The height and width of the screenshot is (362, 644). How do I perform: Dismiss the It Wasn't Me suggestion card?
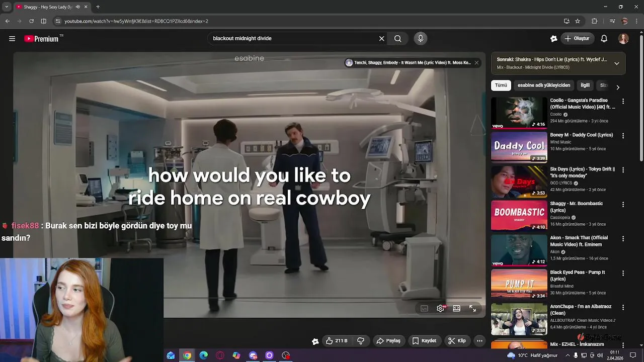(476, 63)
